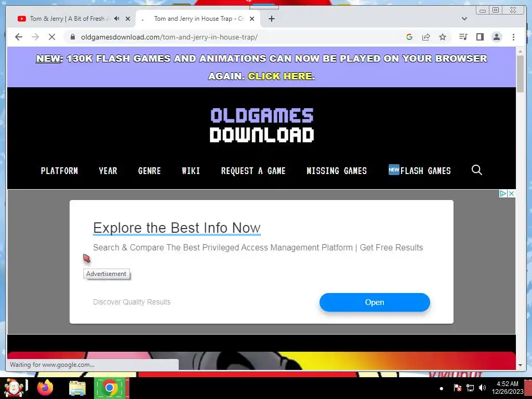This screenshot has height=399, width=532.
Task: Stop loading the page with X button
Action: coord(52,37)
